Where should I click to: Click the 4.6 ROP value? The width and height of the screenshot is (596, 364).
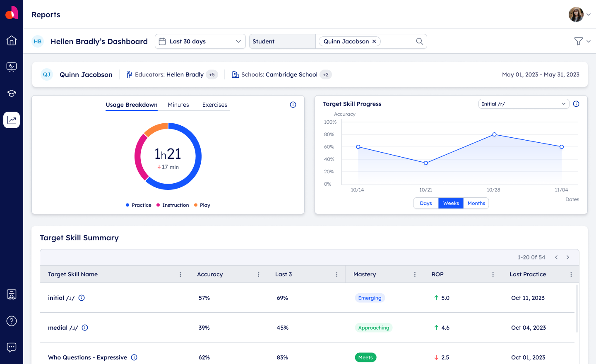pos(445,328)
